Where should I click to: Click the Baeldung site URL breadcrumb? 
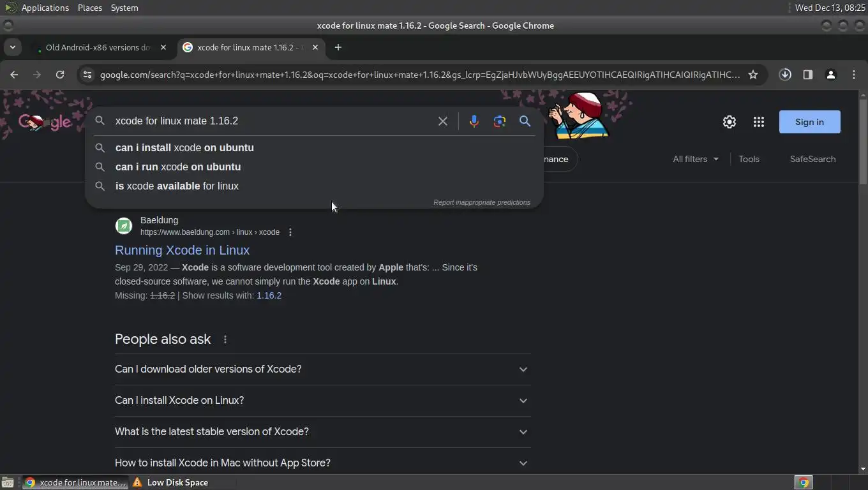[x=210, y=232]
